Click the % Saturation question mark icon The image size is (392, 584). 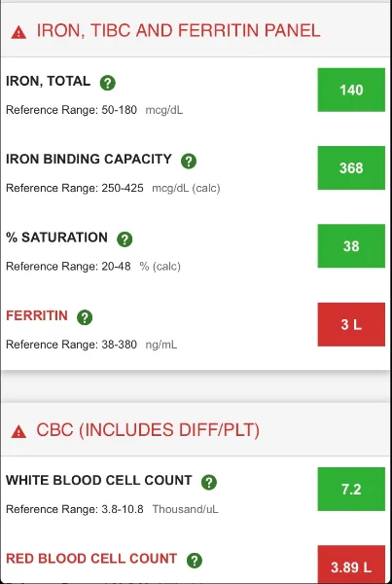point(125,239)
